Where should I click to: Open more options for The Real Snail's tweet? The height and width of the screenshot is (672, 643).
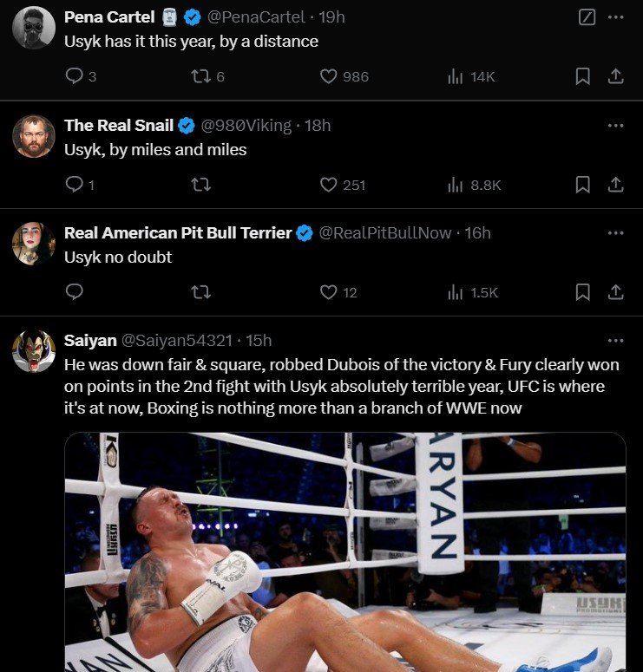tap(615, 126)
